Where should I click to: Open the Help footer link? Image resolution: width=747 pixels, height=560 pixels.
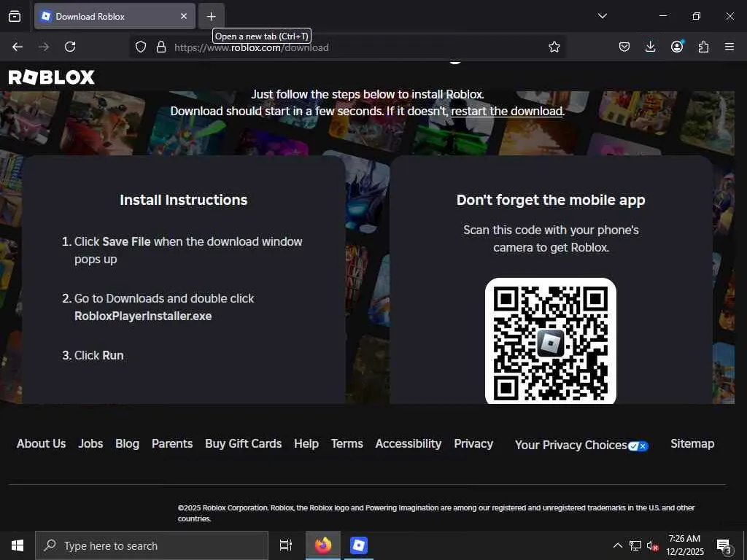pos(306,443)
